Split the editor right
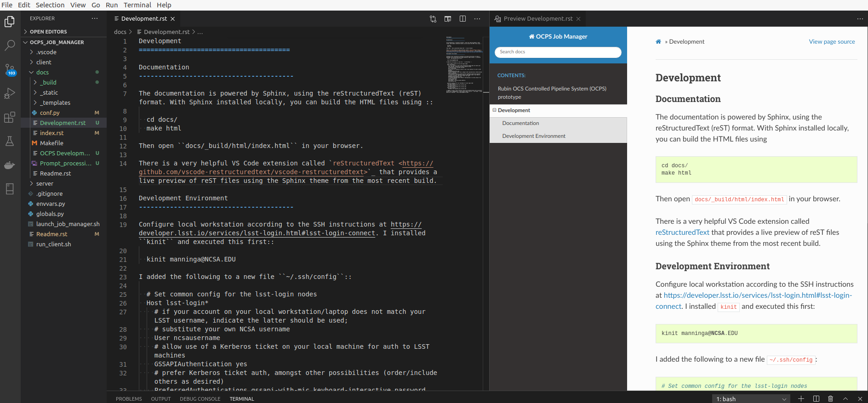The image size is (868, 403). (463, 19)
